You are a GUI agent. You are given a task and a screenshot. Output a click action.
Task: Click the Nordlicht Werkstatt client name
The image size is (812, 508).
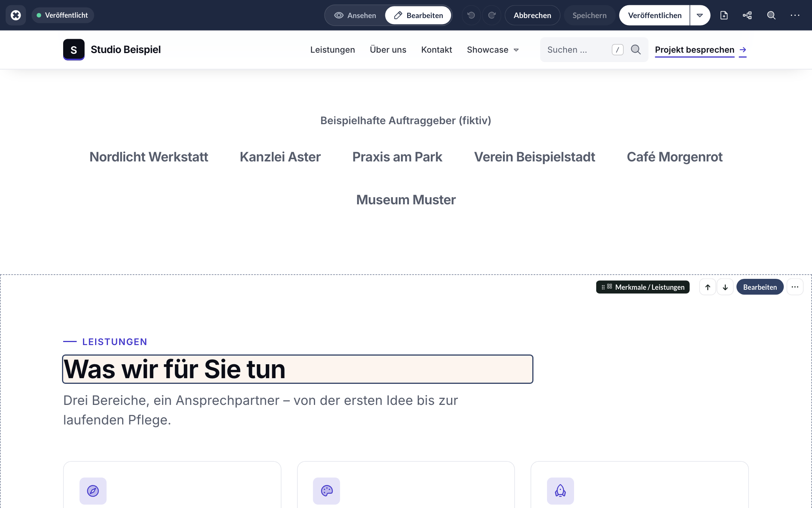pyautogui.click(x=148, y=157)
